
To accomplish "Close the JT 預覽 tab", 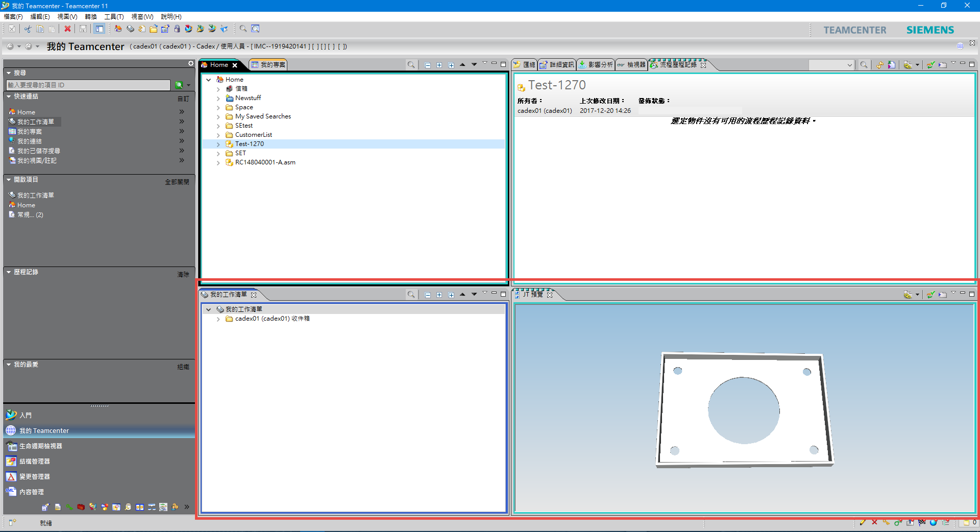I will tap(550, 295).
